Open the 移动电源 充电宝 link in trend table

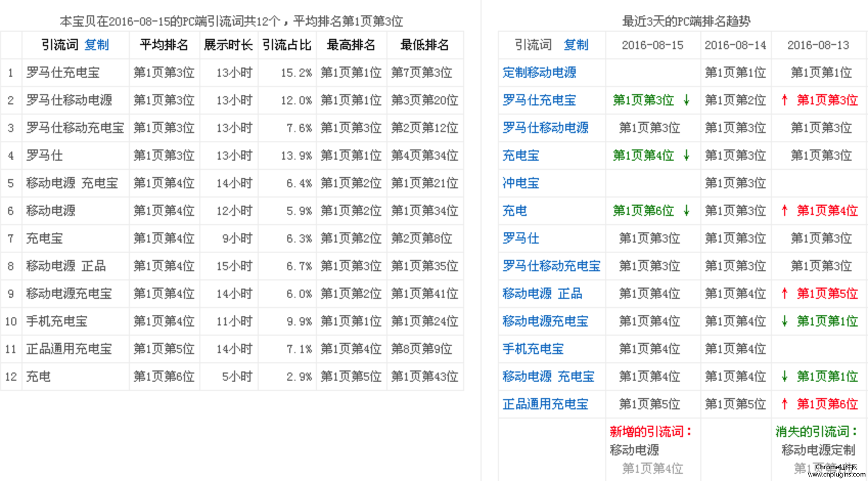pos(549,377)
